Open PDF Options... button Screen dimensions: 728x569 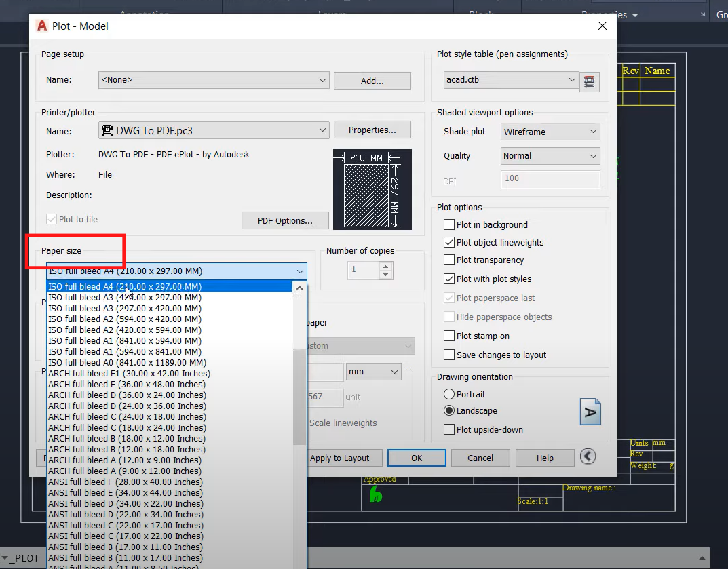pos(285,221)
